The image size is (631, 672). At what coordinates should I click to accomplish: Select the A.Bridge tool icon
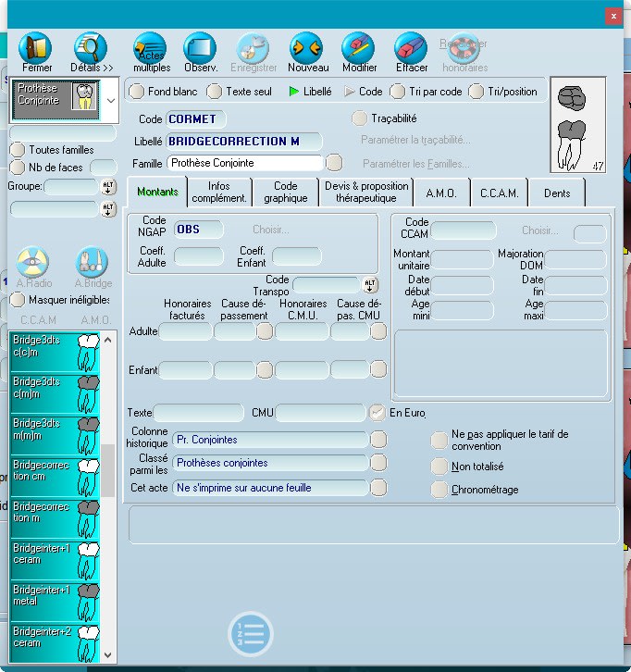[93, 263]
